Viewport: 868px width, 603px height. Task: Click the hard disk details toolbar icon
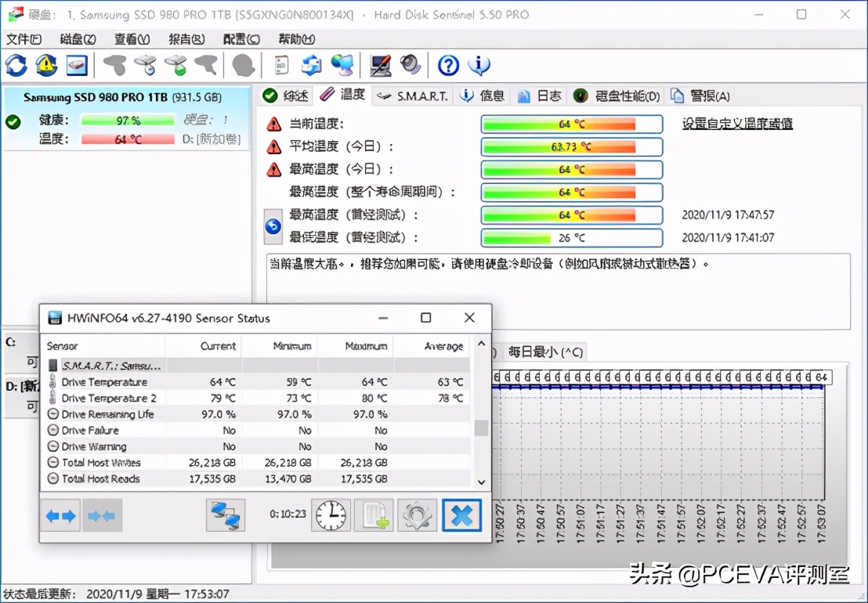[x=76, y=65]
